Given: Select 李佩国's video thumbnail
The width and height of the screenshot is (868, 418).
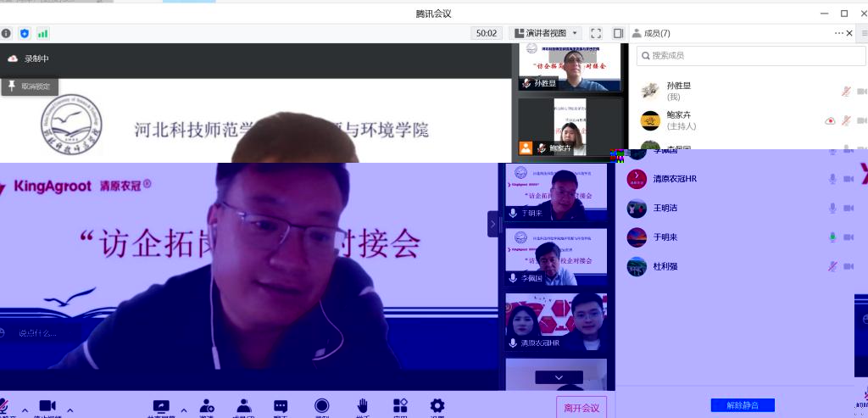Looking at the screenshot, I should tap(556, 258).
